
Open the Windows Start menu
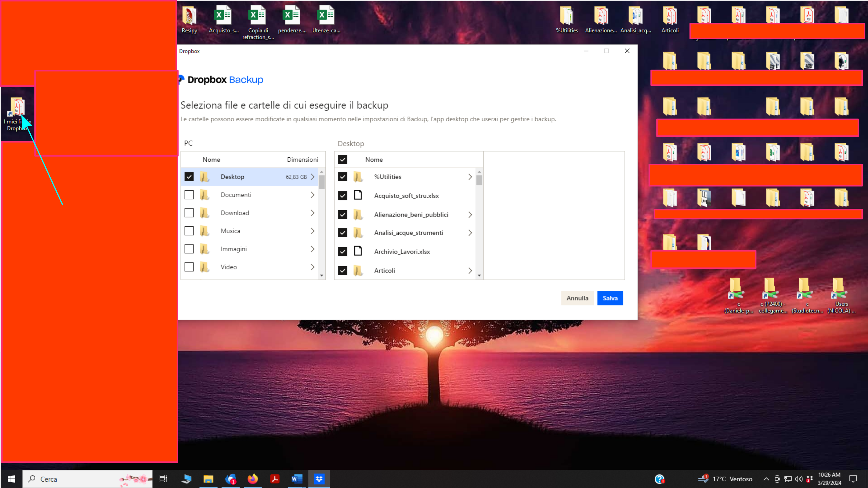pyautogui.click(x=12, y=478)
